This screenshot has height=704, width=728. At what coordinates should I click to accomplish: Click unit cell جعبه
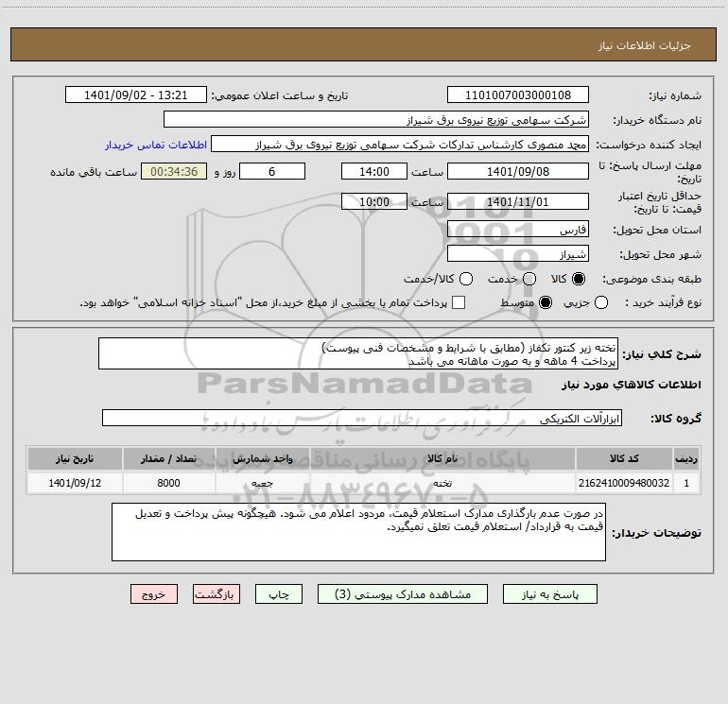[262, 483]
